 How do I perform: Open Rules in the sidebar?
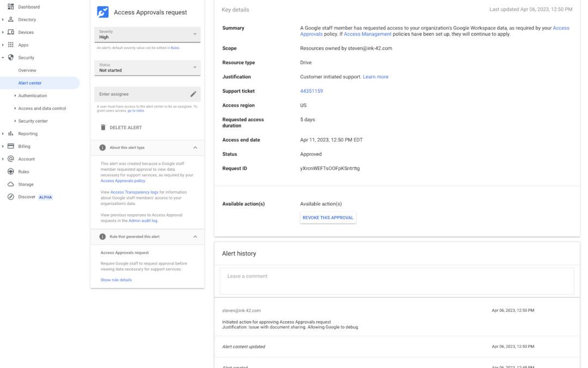[23, 172]
